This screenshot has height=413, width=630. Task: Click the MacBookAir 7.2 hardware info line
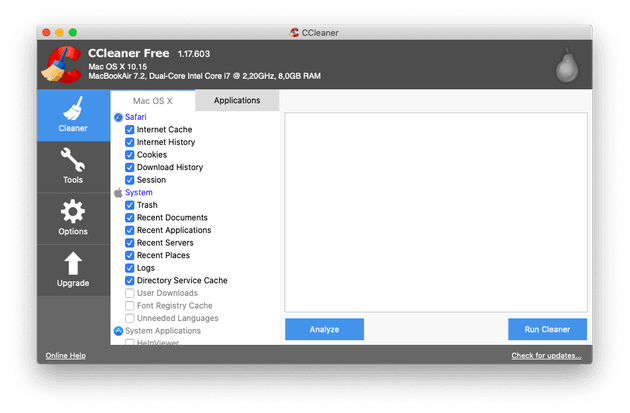[205, 76]
